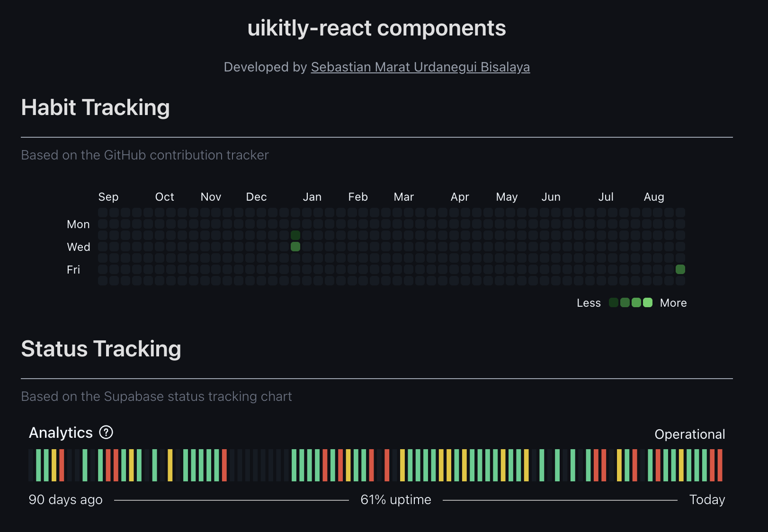768x532 pixels.
Task: Click the 'Fri' weekday label
Action: pos(73,270)
